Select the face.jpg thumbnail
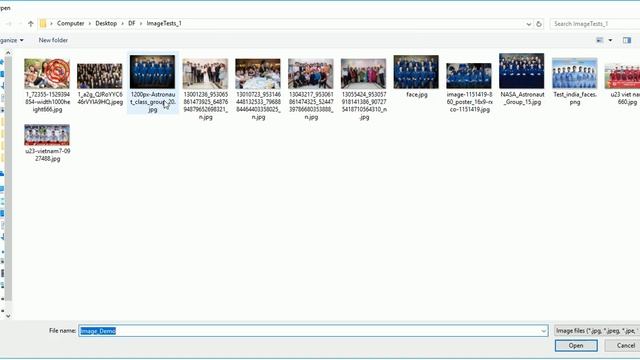Viewport: 640px width, 360px height. [x=416, y=72]
